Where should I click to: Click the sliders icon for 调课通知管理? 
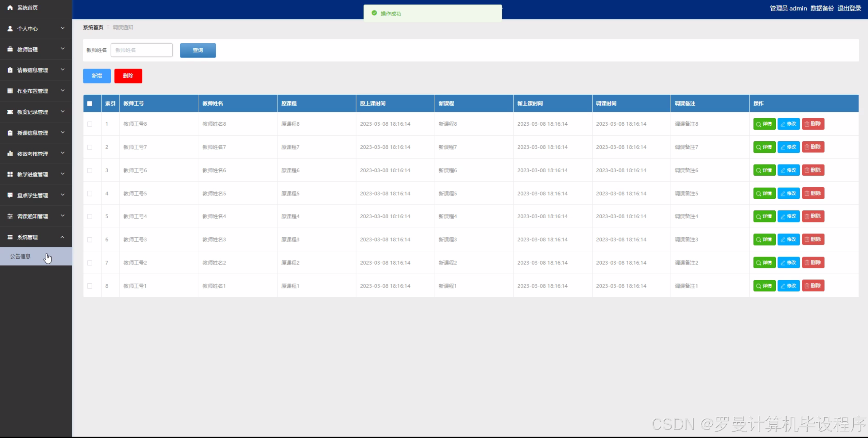click(10, 216)
